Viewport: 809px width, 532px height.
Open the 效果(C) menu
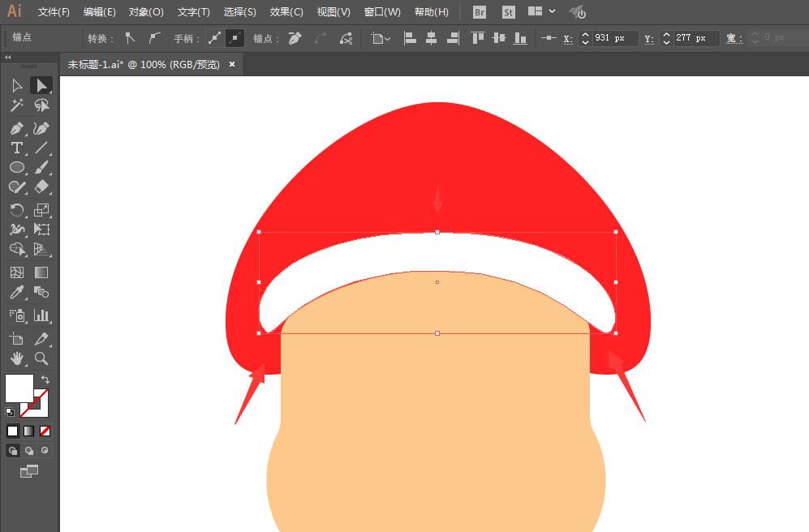coord(286,12)
